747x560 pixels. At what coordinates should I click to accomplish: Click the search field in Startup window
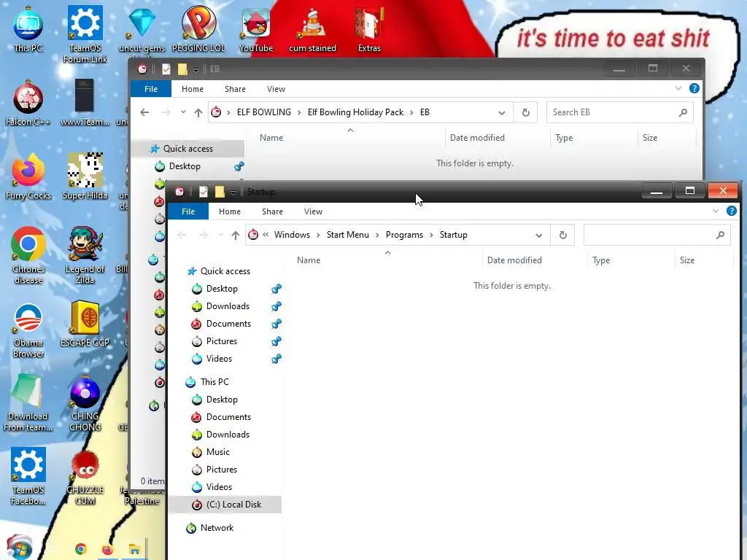(657, 235)
